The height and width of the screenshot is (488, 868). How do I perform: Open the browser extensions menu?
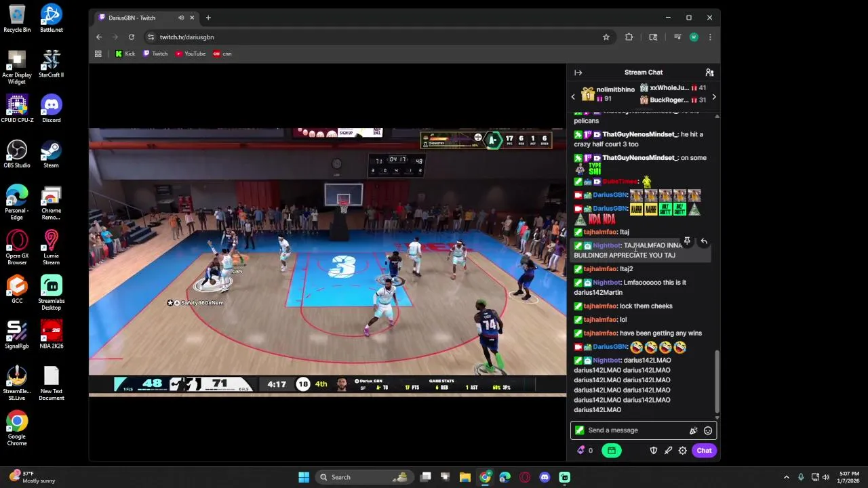coord(629,37)
